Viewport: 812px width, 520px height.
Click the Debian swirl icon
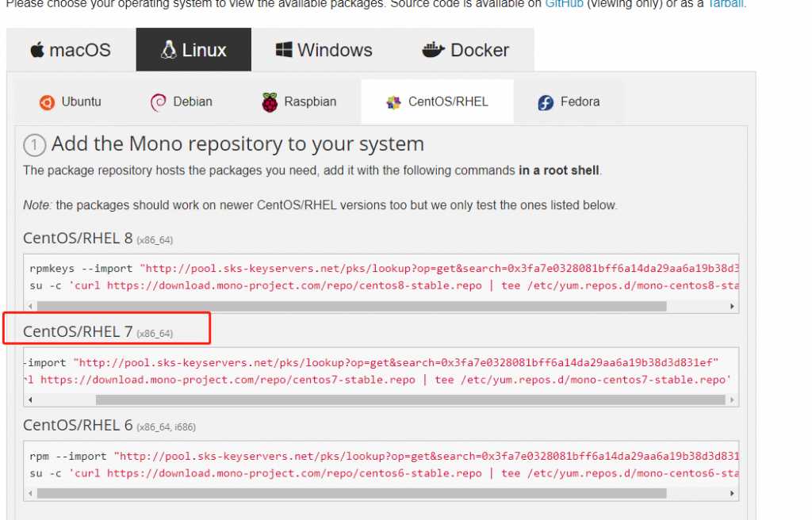click(158, 102)
